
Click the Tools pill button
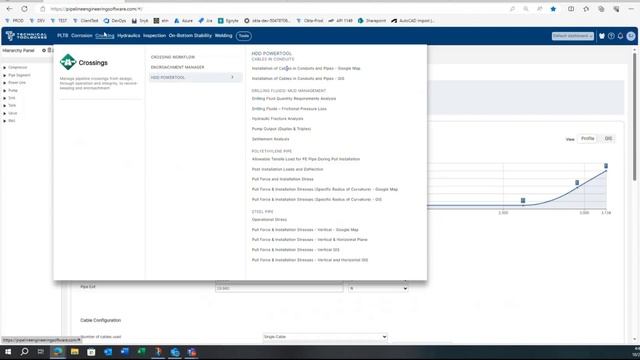coord(244,36)
